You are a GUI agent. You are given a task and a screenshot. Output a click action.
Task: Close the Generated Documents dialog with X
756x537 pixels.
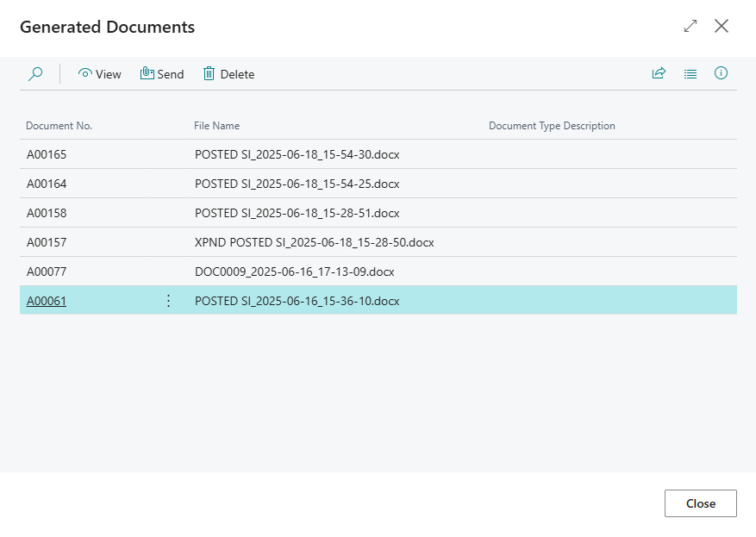click(x=722, y=26)
